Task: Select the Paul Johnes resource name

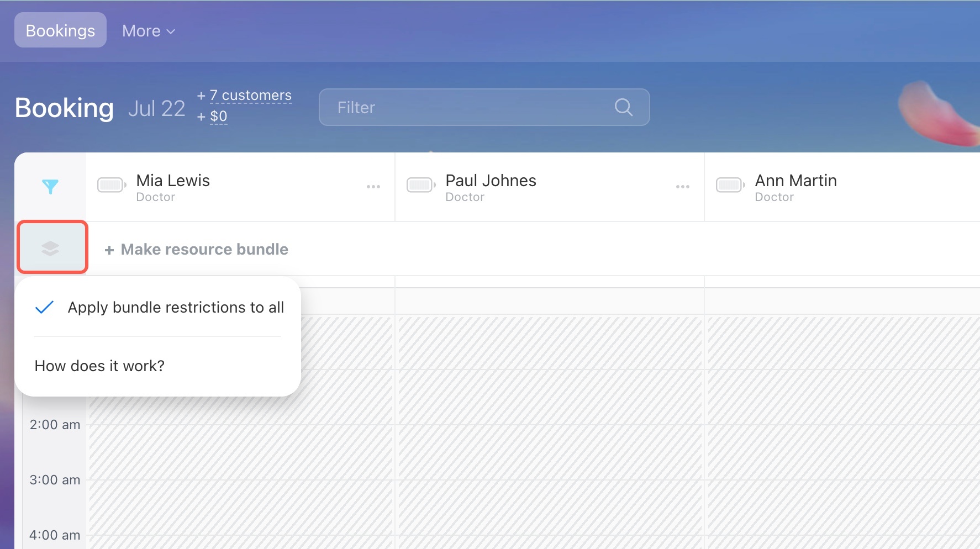Action: tap(491, 181)
